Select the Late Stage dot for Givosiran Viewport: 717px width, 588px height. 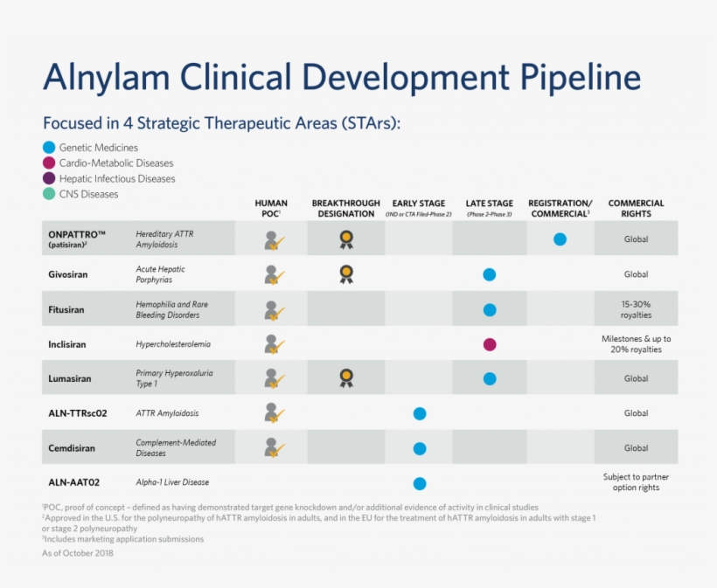[490, 273]
